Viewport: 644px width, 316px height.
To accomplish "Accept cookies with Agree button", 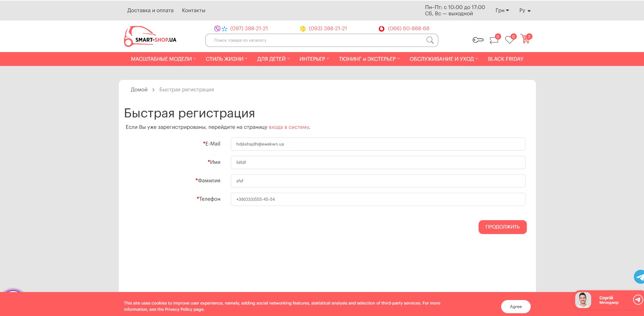I will point(515,307).
